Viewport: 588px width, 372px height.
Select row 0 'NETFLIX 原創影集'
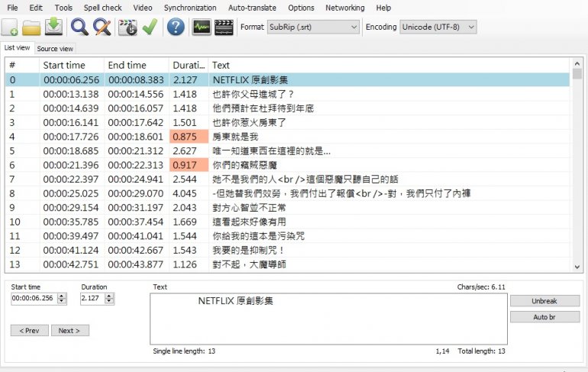(x=287, y=80)
